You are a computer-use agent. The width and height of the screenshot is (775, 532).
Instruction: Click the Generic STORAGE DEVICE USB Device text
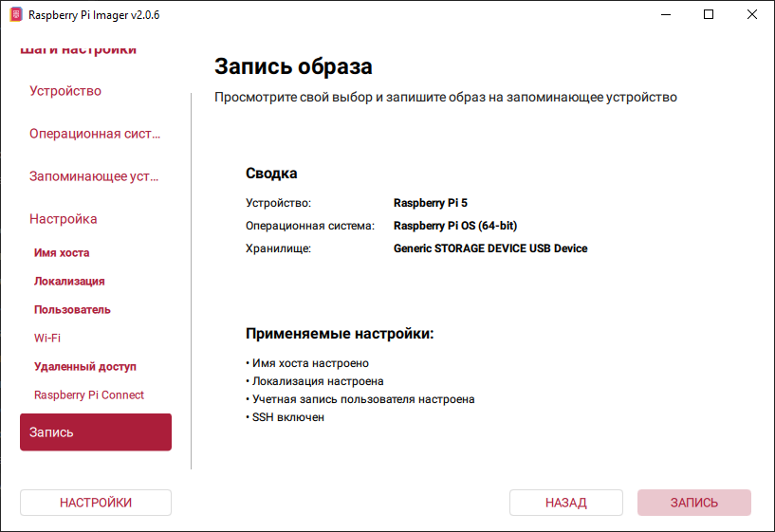(490, 248)
